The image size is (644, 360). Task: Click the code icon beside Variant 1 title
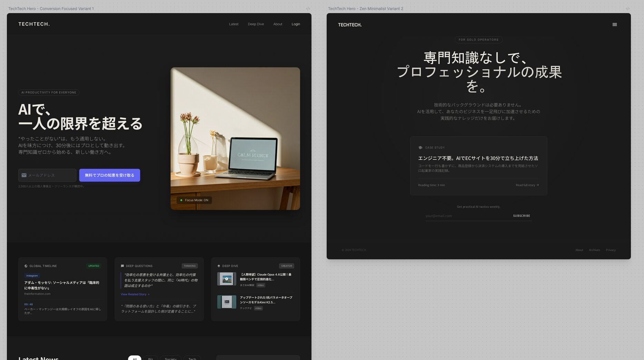pos(308,9)
